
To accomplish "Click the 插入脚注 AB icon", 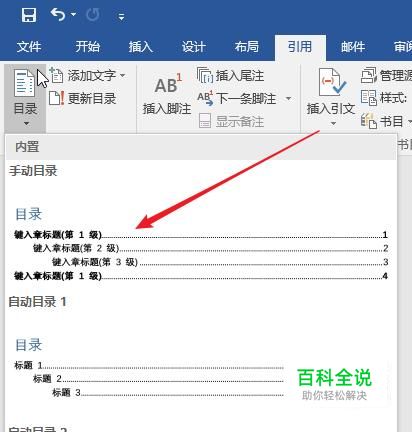I will pos(168,83).
